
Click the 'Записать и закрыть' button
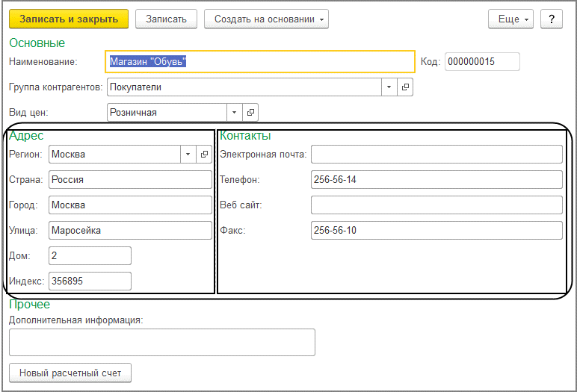pyautogui.click(x=69, y=19)
